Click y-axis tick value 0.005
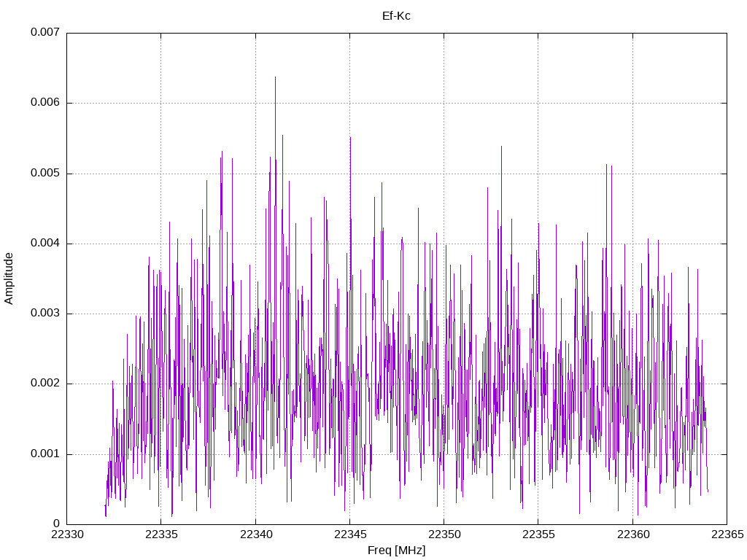 pyautogui.click(x=45, y=173)
